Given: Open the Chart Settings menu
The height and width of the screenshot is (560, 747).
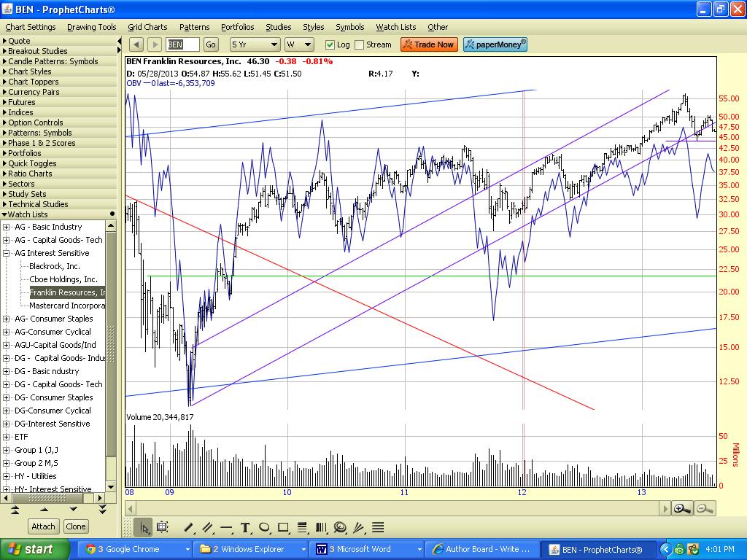Looking at the screenshot, I should pos(31,27).
